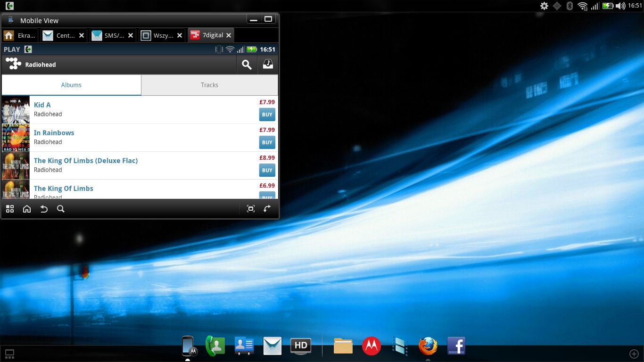Open the In Rainbows album title
Screen dimensions: 644x362
click(x=54, y=132)
